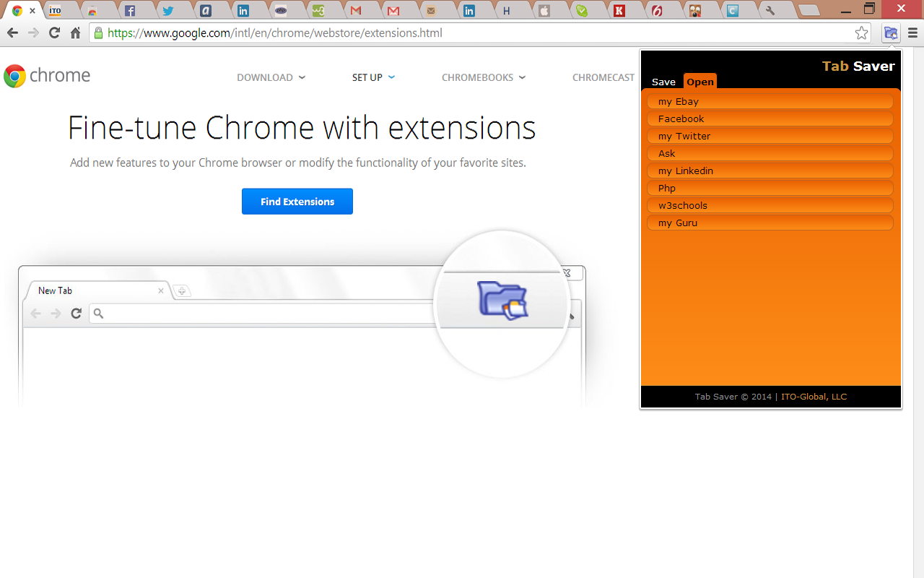Expand the SET UP dropdown menu
The image size is (924, 578).
[373, 77]
